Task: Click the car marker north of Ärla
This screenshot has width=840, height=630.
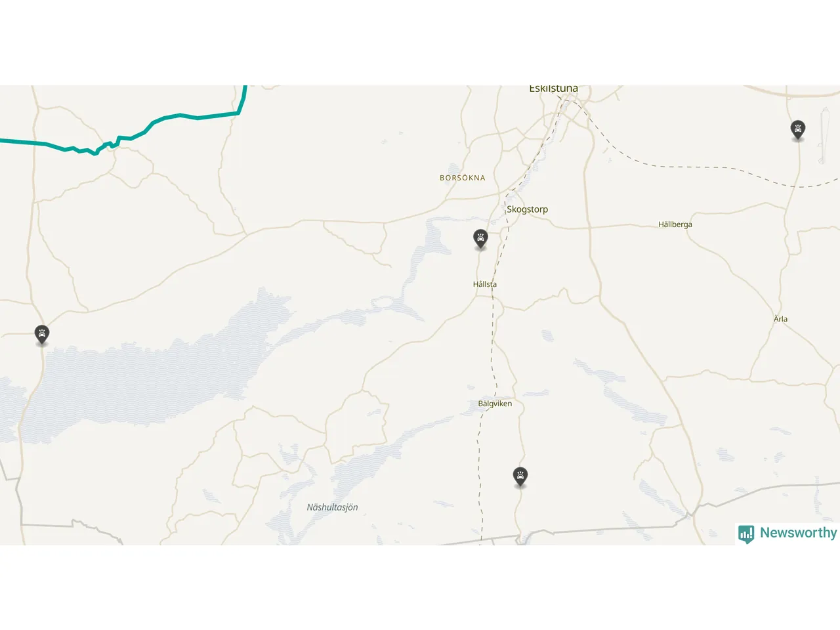Action: point(797,130)
